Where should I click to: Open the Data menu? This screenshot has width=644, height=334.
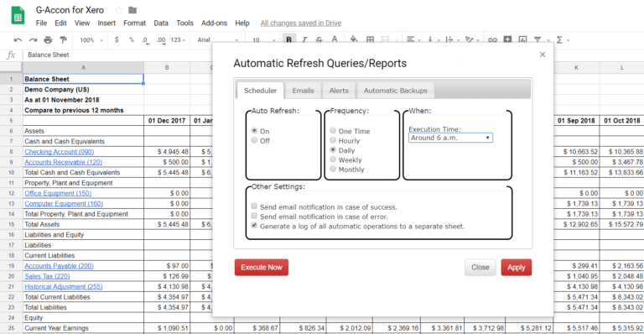161,23
